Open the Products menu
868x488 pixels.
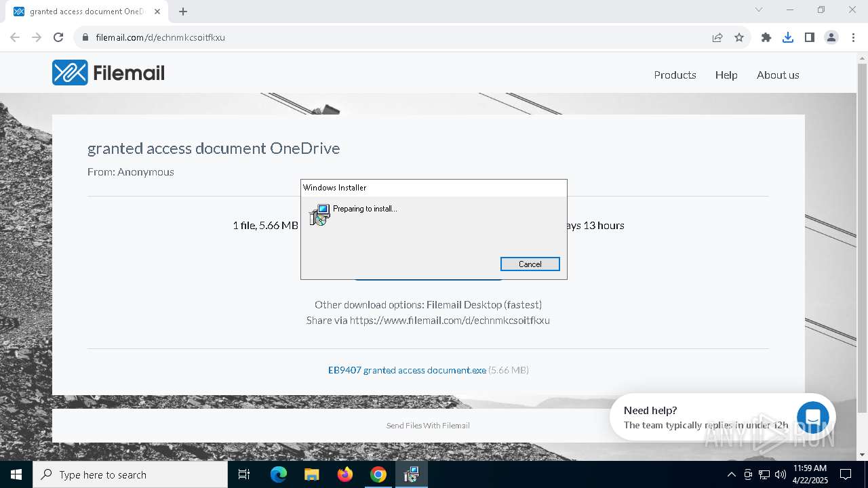point(675,75)
